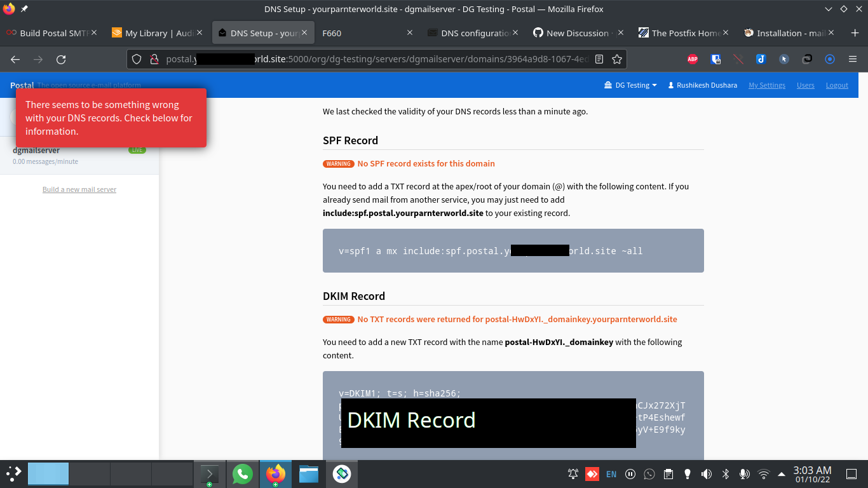Open the Adblock Plus extension

(x=693, y=59)
